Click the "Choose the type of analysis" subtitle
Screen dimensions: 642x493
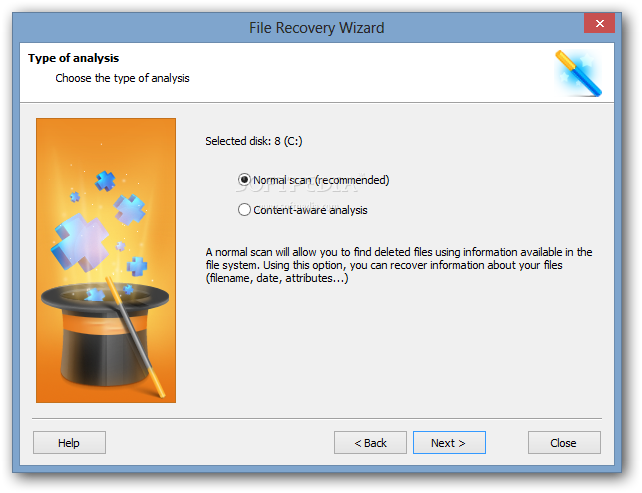[122, 78]
